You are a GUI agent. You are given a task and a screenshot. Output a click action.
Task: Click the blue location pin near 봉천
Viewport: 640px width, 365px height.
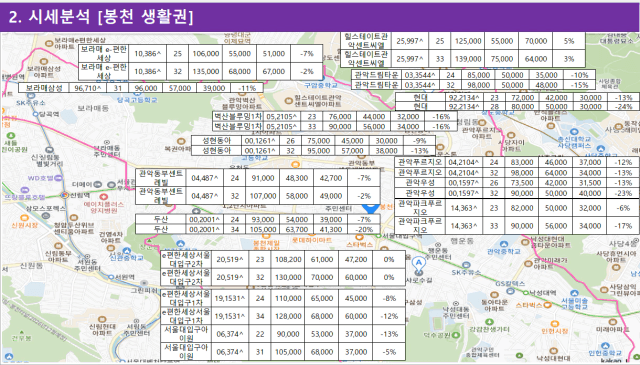(x=371, y=209)
